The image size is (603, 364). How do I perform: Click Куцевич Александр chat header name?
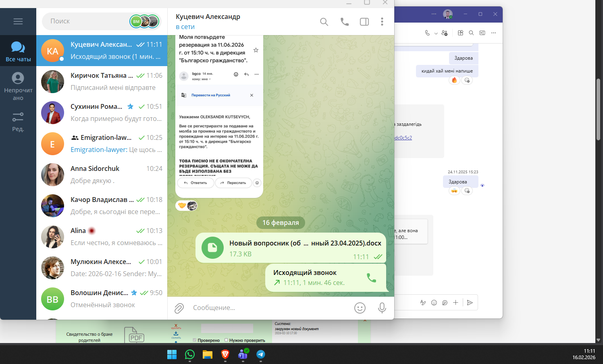click(x=208, y=17)
